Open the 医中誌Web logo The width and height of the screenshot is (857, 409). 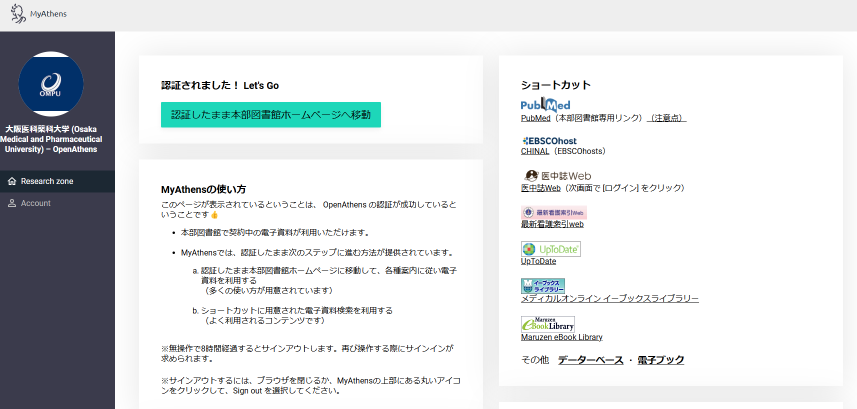point(558,176)
